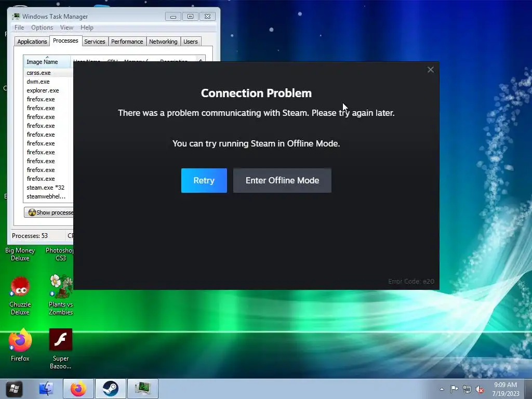The image size is (532, 399).
Task: Select the Photoshop CS3 desktop label
Action: pyautogui.click(x=60, y=254)
